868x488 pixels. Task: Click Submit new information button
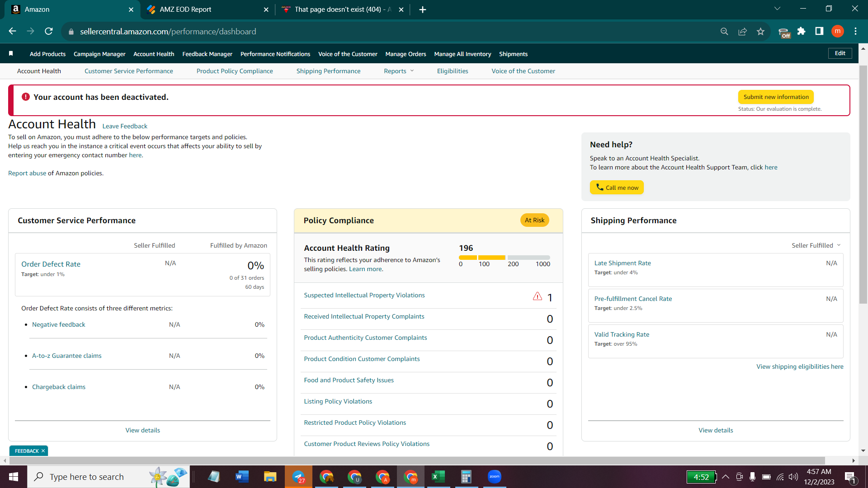[x=776, y=97]
